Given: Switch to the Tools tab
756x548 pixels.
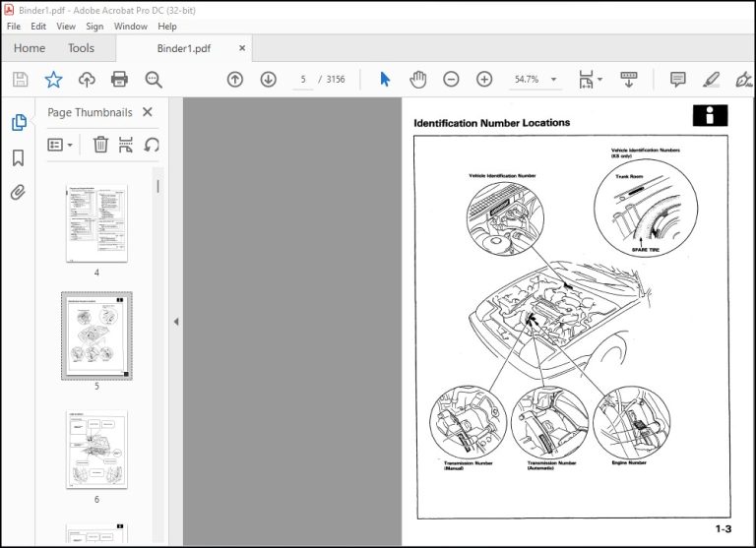Looking at the screenshot, I should [81, 48].
